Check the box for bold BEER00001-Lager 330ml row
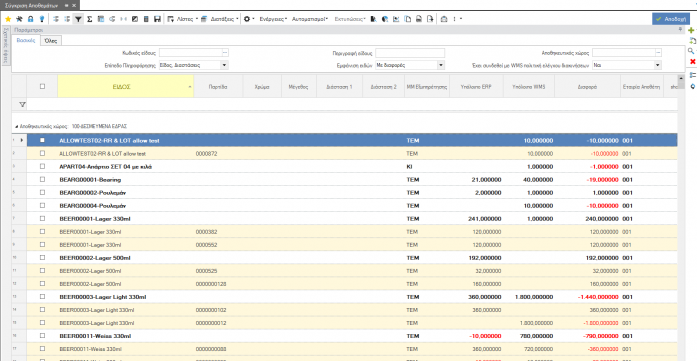The width and height of the screenshot is (697, 361). click(x=42, y=218)
